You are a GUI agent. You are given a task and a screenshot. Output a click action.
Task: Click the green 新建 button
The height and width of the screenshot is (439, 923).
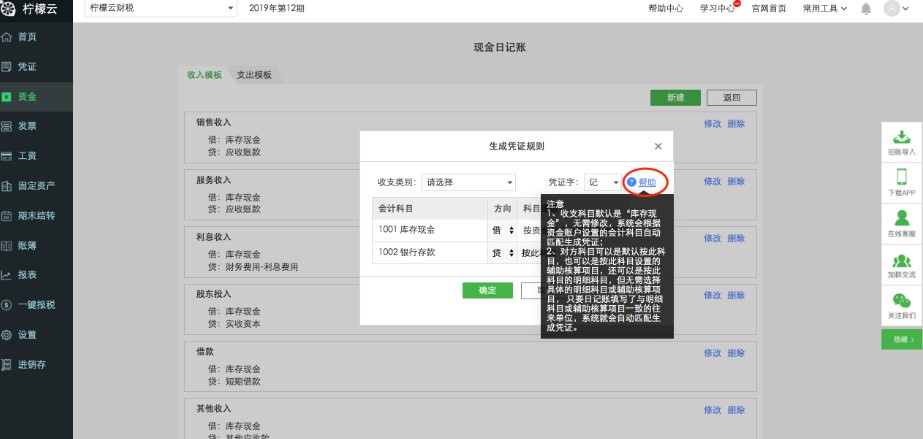675,98
